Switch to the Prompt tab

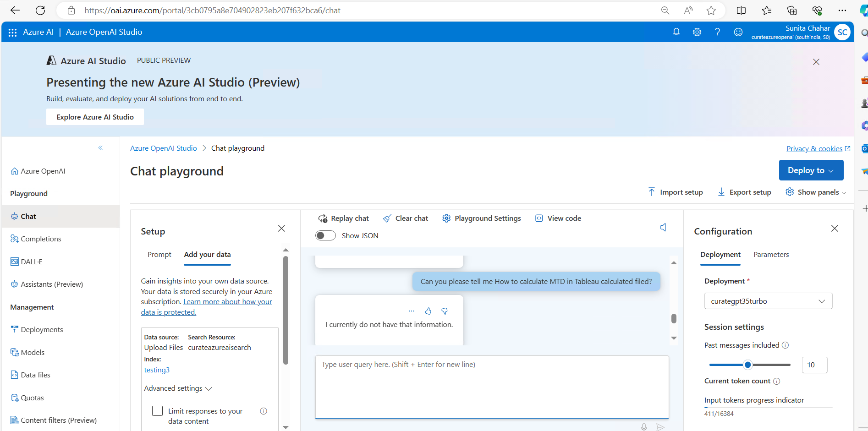pyautogui.click(x=159, y=255)
